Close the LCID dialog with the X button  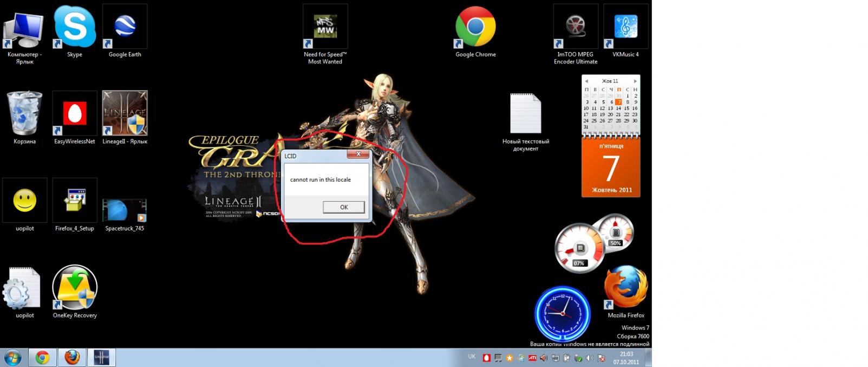[358, 154]
